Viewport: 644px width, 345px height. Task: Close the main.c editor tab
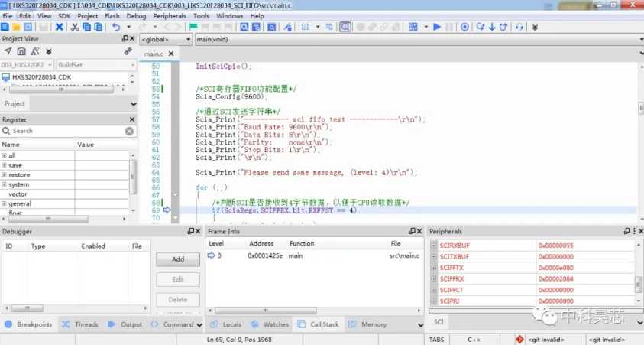171,54
